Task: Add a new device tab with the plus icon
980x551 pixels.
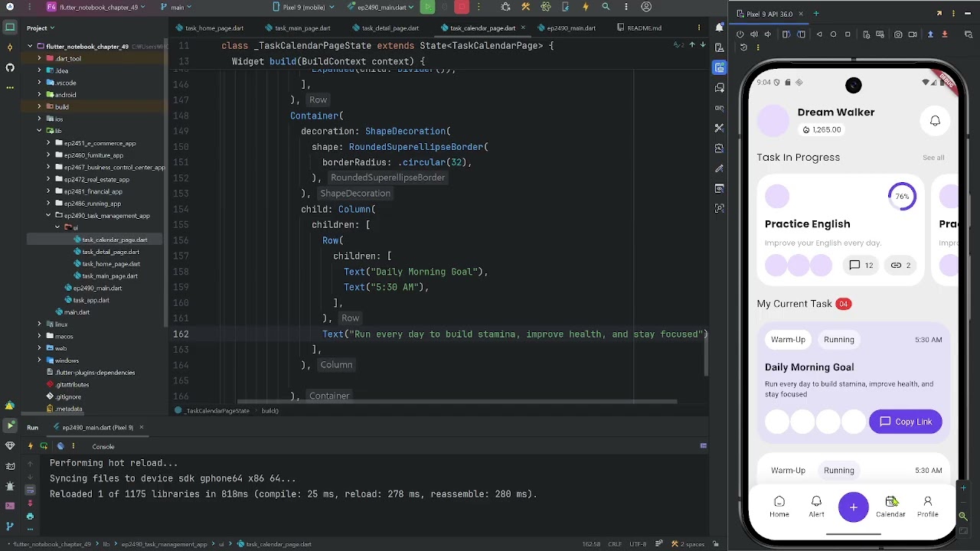Action: 815,14
